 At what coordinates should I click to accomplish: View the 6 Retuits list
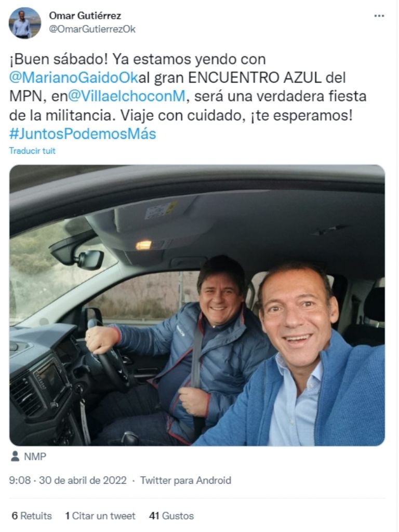[x=32, y=516]
